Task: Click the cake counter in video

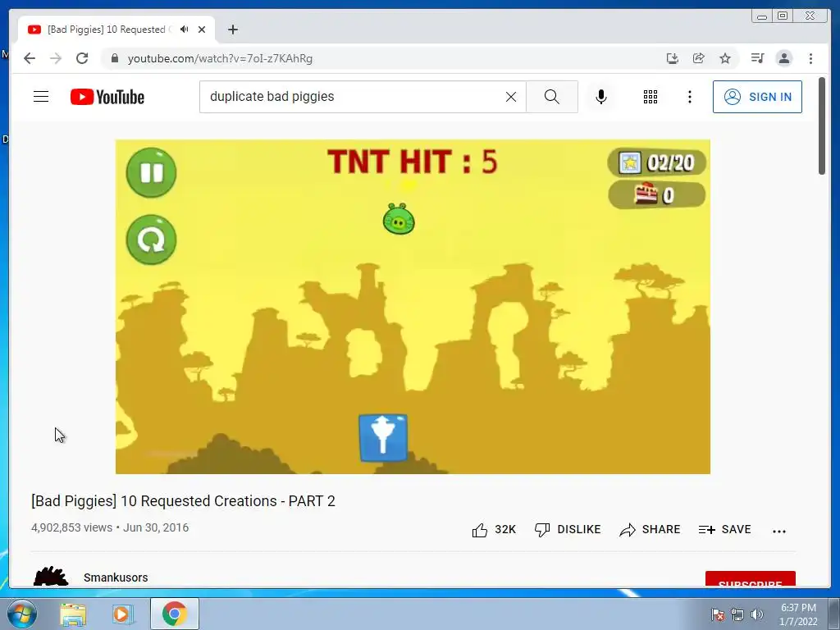Action: coord(657,194)
